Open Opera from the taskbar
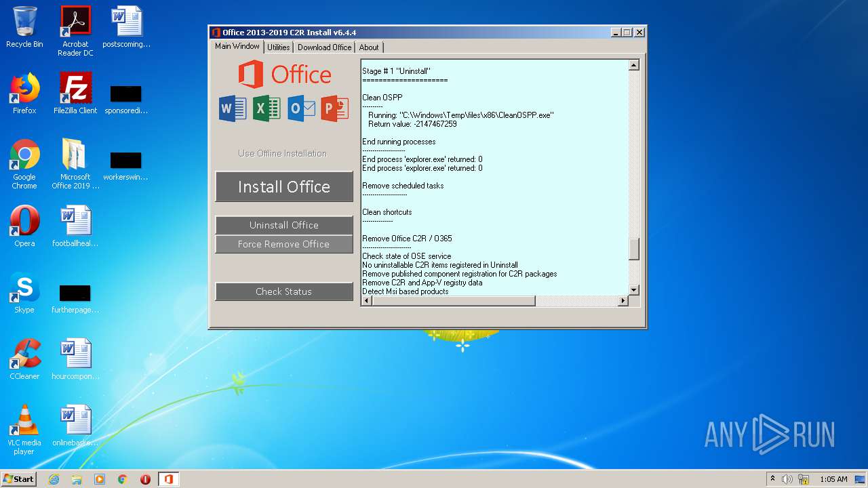The image size is (868, 488). [145, 479]
